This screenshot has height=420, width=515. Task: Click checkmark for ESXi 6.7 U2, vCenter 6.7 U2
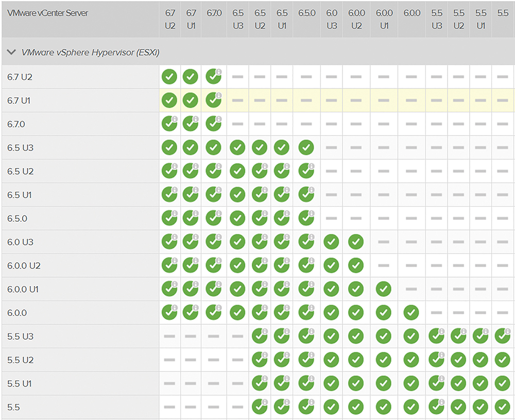(x=169, y=77)
